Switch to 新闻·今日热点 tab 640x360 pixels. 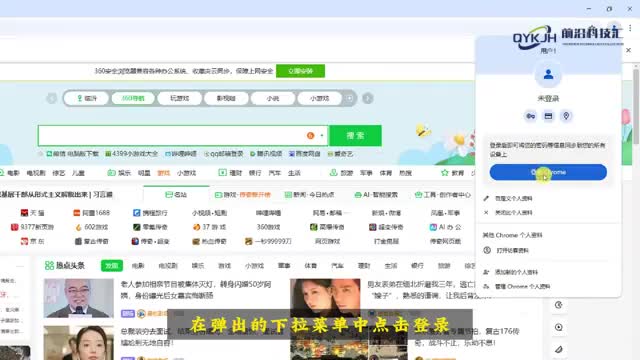309,195
